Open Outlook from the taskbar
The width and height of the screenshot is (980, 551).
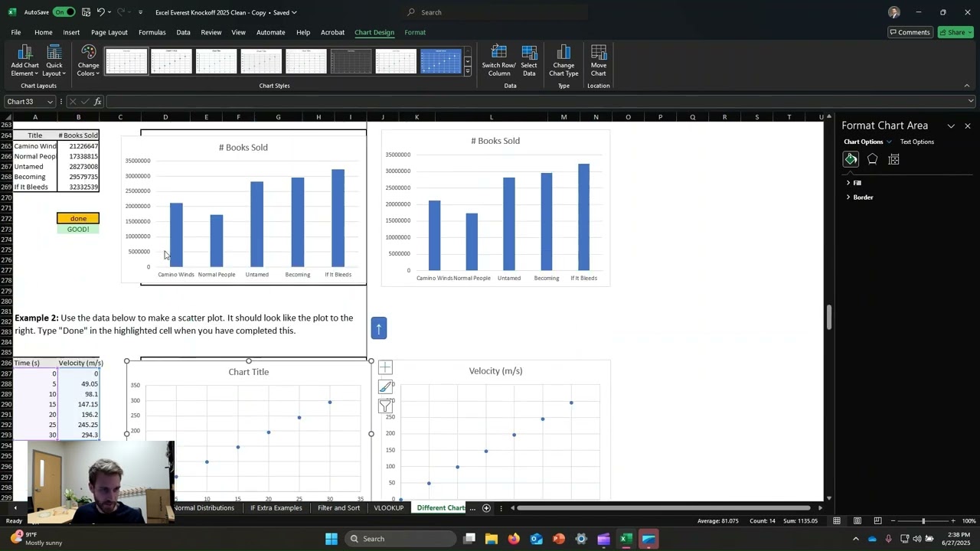pyautogui.click(x=536, y=539)
